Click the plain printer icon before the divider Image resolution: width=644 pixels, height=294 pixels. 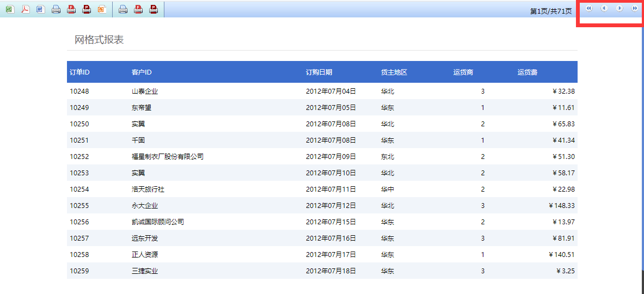(x=56, y=9)
